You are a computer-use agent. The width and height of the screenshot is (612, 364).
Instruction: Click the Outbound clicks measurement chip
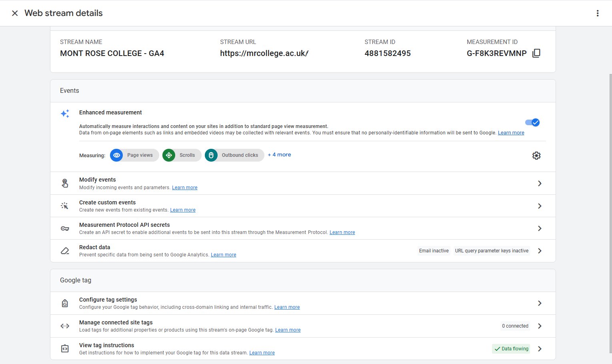point(234,155)
